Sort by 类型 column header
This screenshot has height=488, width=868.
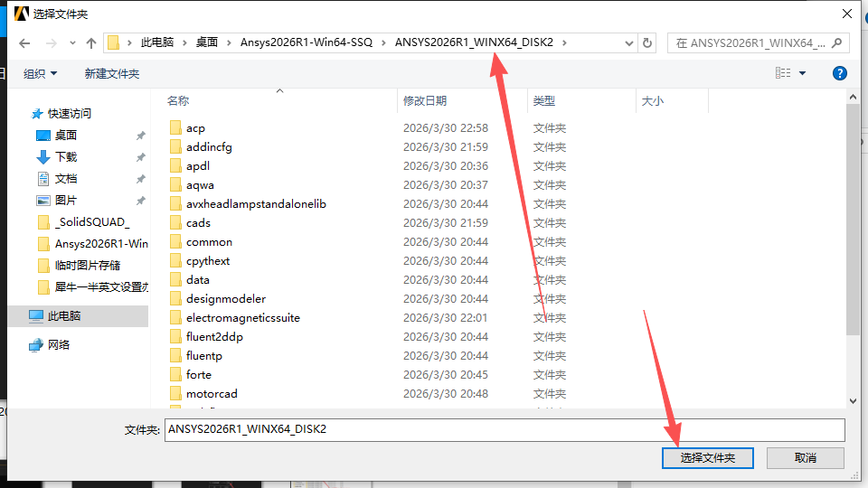(x=543, y=100)
